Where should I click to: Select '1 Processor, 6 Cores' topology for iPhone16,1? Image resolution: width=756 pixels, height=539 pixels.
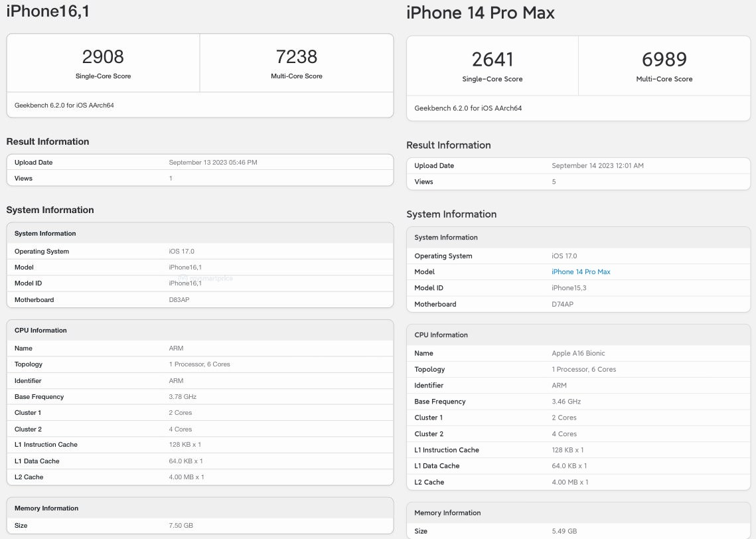(199, 364)
